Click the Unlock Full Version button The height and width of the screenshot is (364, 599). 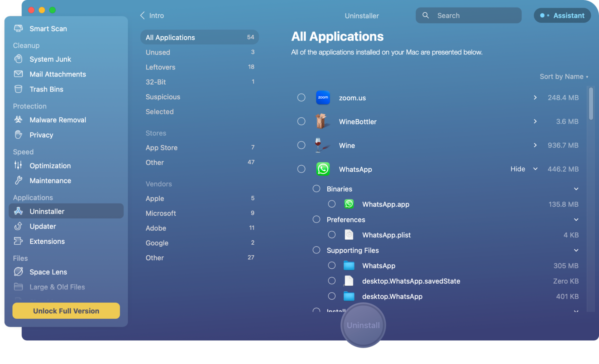[x=66, y=311]
